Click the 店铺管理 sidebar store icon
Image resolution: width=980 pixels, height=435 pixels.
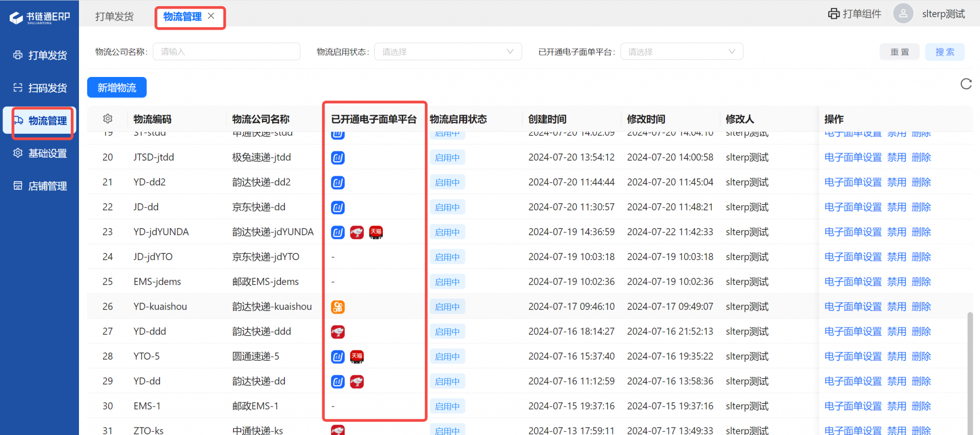tap(18, 185)
